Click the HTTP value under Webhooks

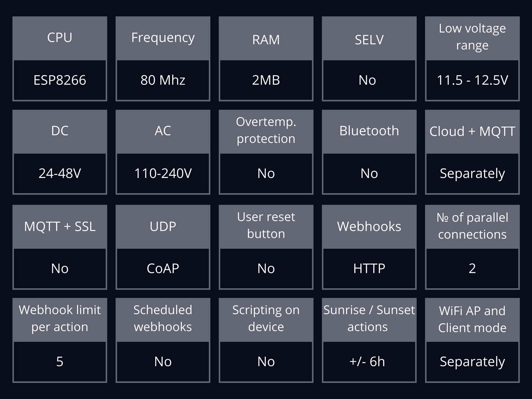[x=369, y=269]
